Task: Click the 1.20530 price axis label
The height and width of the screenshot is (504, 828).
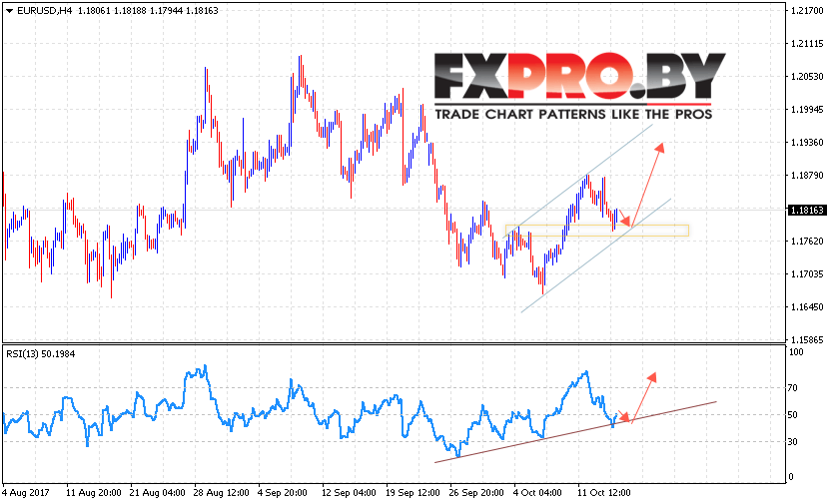Action: point(807,77)
